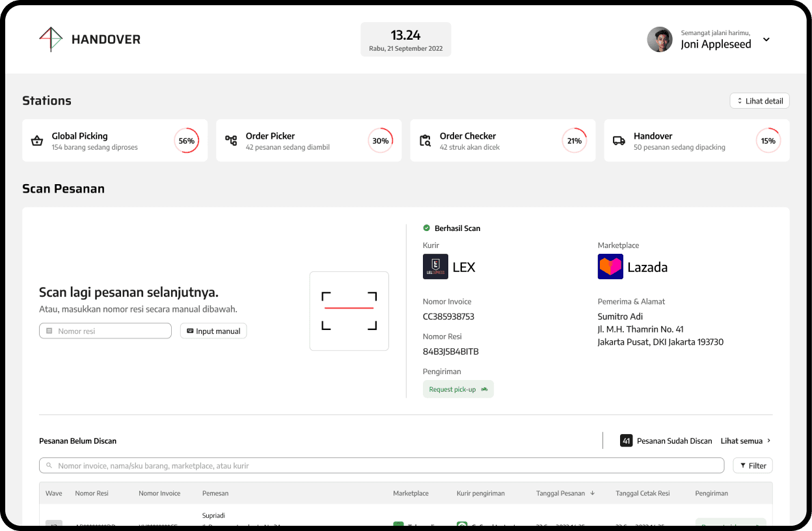
Task: Click the HANDOVER kite logo
Action: click(x=50, y=39)
